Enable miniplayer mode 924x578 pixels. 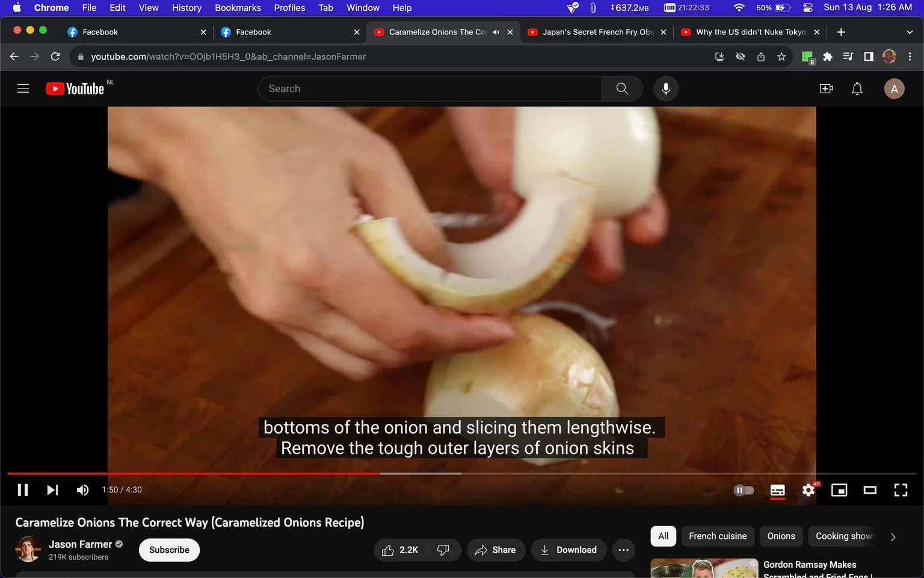839,490
